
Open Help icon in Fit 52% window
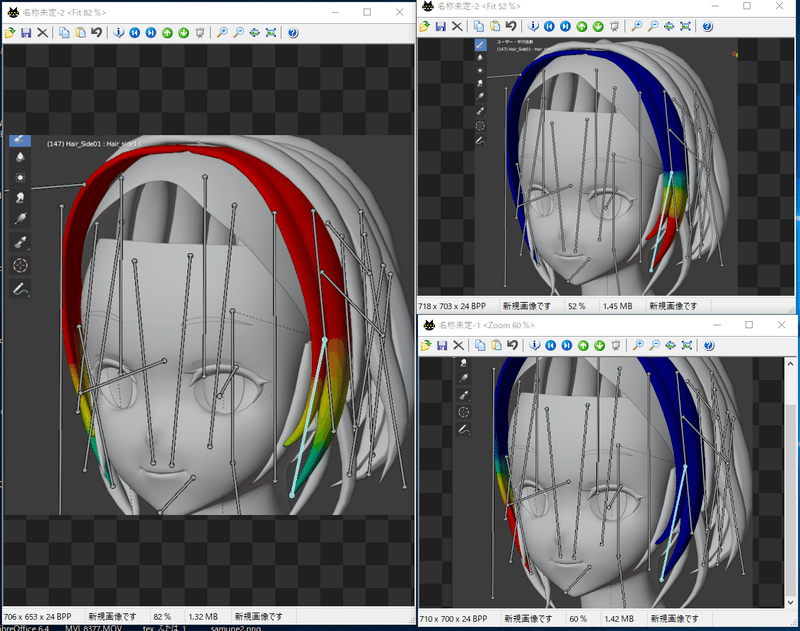[x=708, y=27]
